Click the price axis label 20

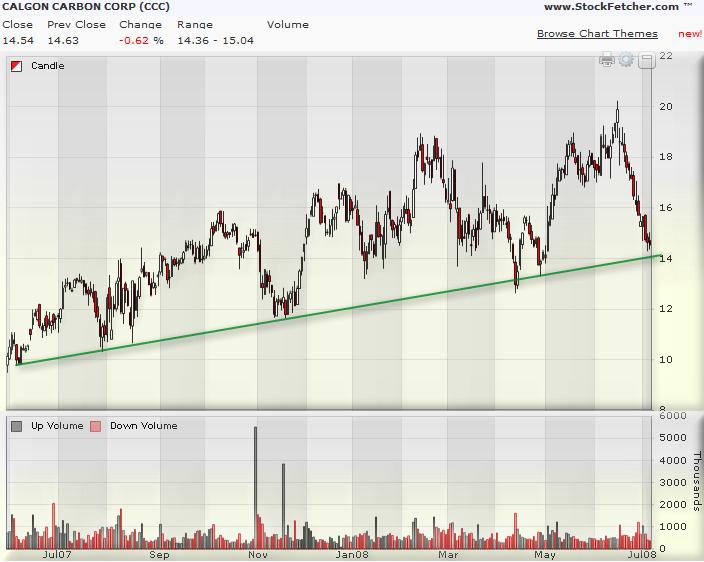click(x=666, y=106)
